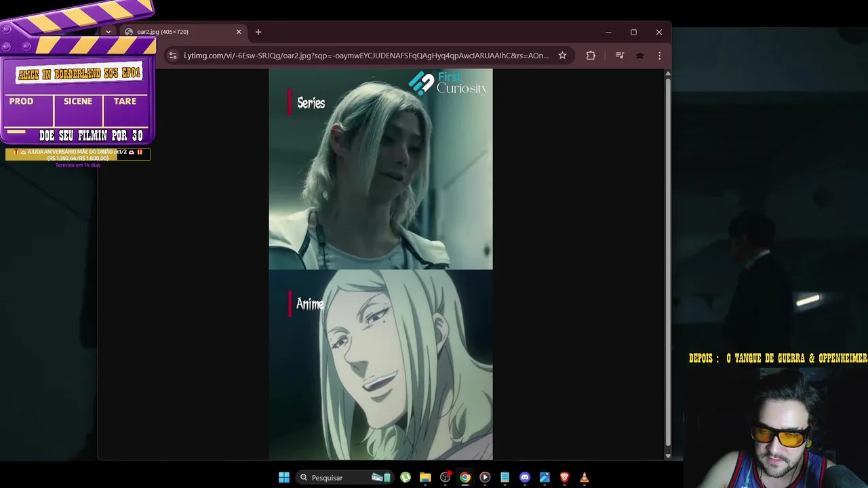Open the Notepad taskbar icon
Viewport: 868px width, 488px height.
(505, 477)
